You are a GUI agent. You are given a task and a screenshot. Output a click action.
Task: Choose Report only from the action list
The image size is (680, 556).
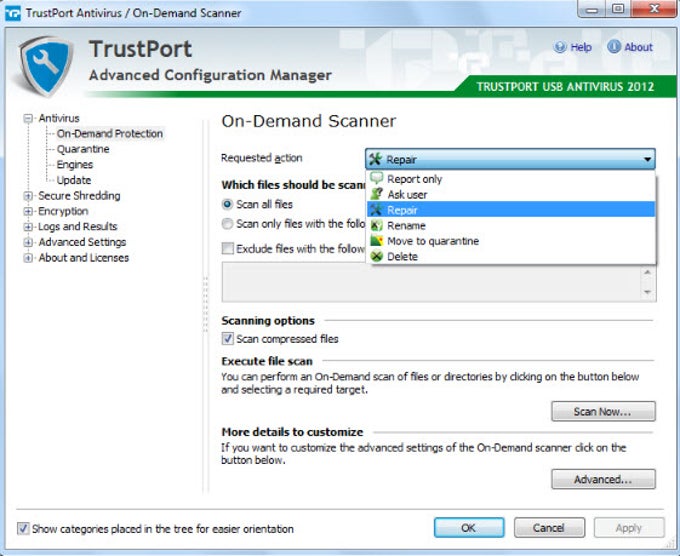(511, 179)
